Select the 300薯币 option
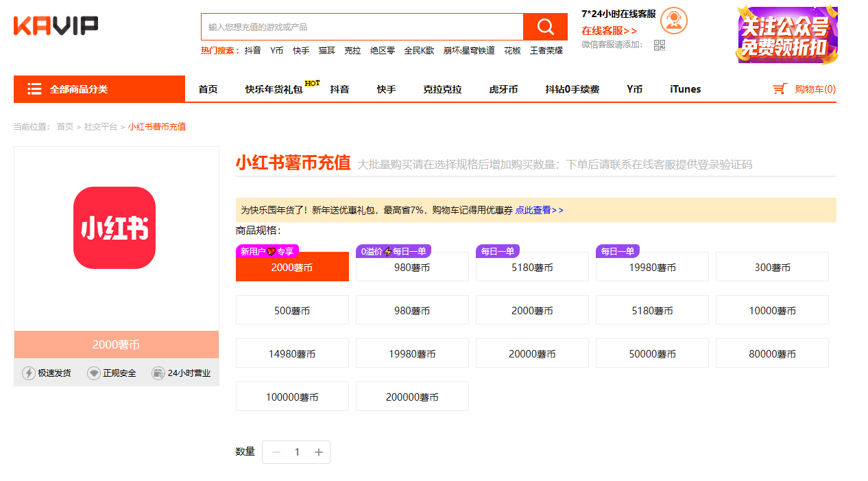868x481 pixels. (772, 268)
